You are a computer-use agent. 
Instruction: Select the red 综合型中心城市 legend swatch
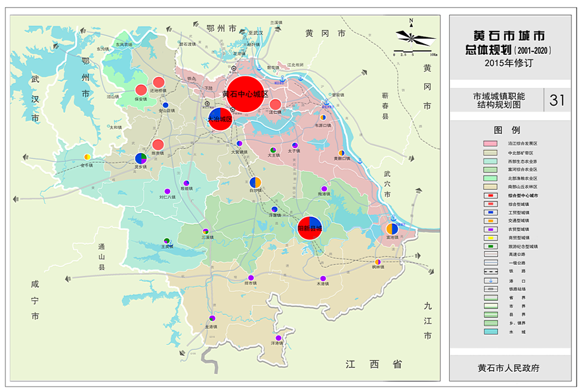coord(490,195)
